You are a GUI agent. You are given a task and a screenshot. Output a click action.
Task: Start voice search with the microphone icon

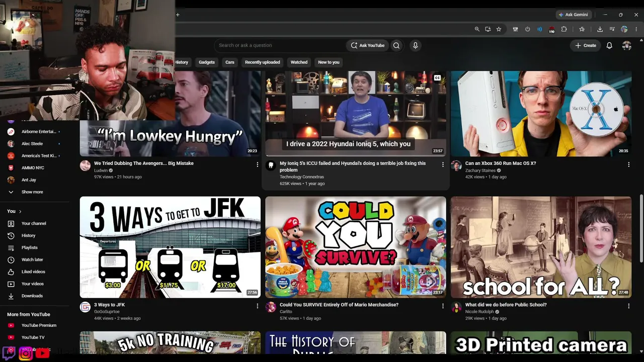point(415,45)
